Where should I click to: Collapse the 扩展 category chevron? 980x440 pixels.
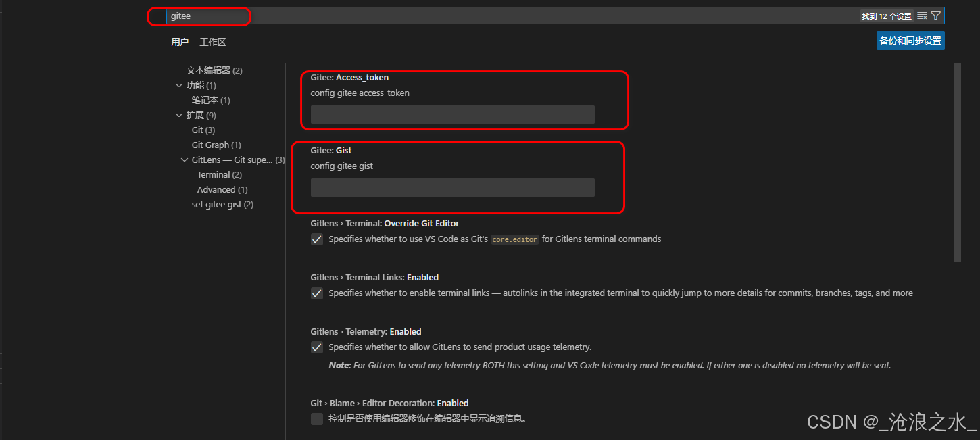(x=179, y=115)
